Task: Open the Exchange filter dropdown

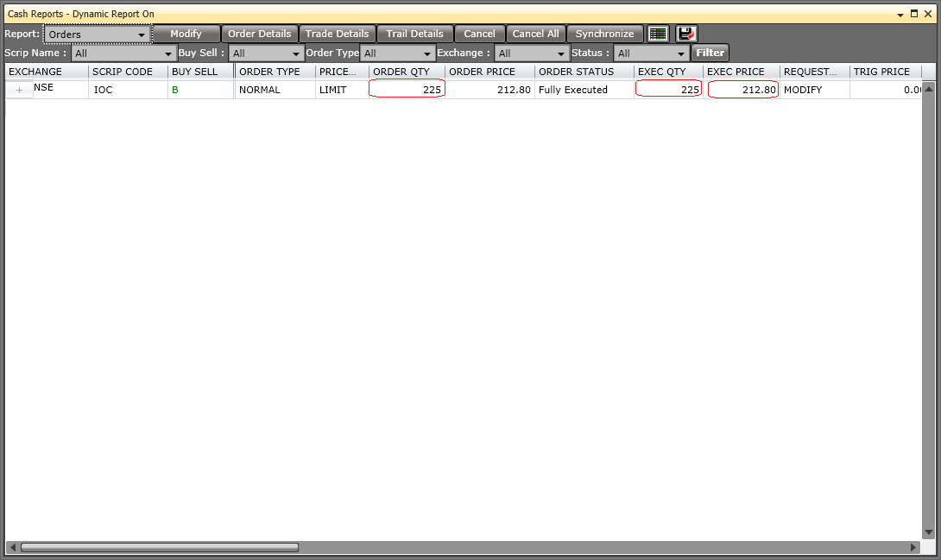Action: click(532, 53)
